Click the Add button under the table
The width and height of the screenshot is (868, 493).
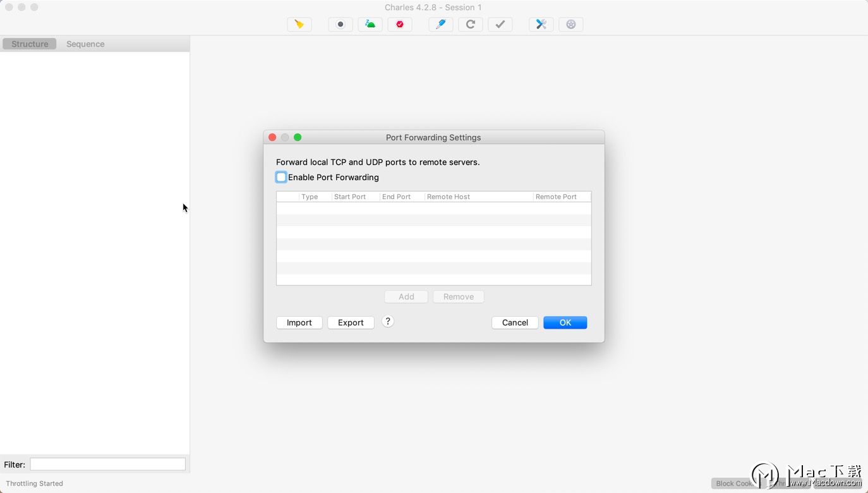406,296
